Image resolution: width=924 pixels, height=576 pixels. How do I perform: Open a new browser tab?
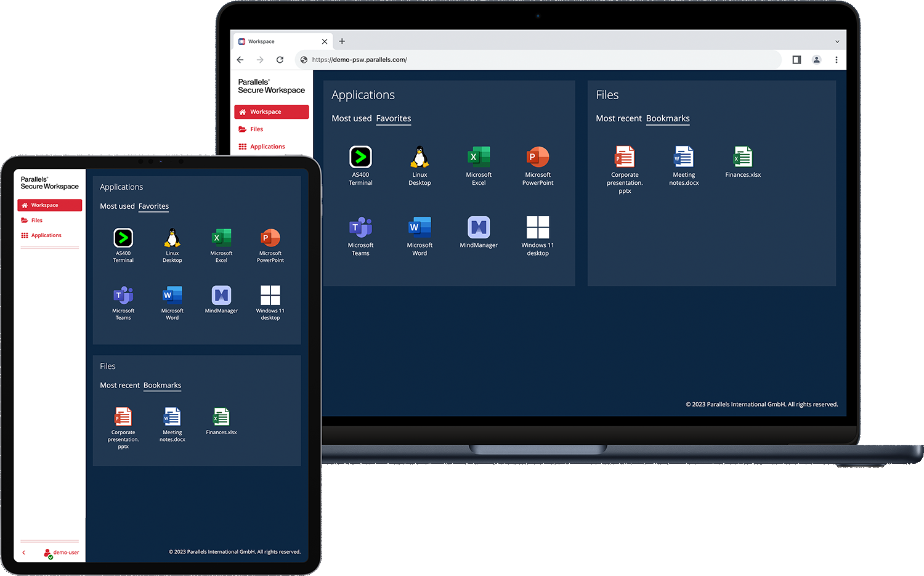coord(342,41)
